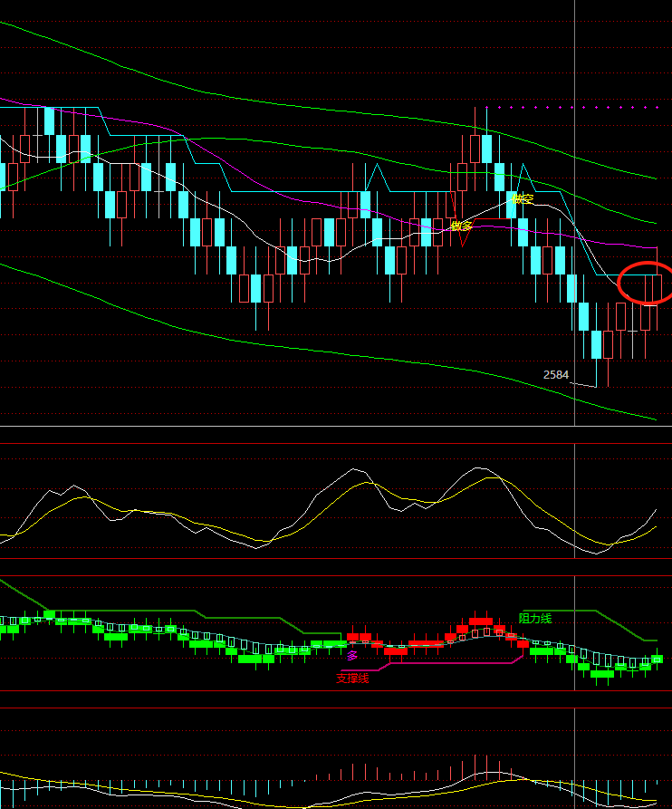Viewport: 672px width, 809px height.
Task: Click the candlestick with the 2584 low
Action: click(596, 344)
